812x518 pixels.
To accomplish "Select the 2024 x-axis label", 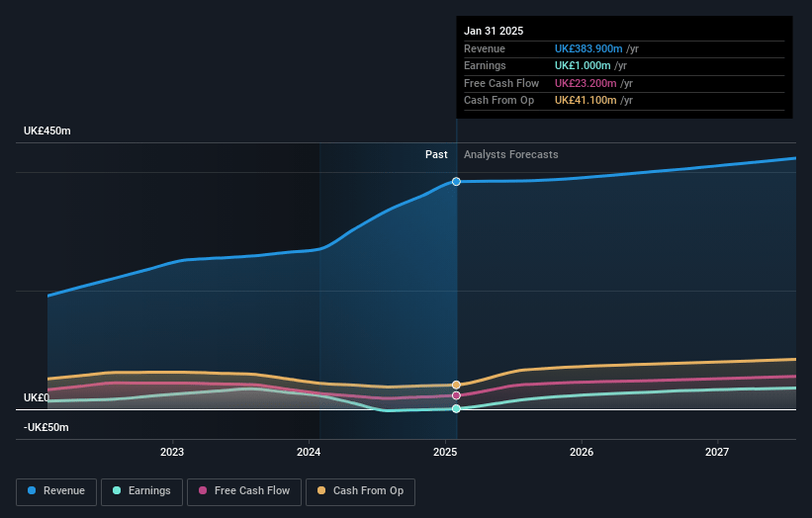I will point(309,452).
